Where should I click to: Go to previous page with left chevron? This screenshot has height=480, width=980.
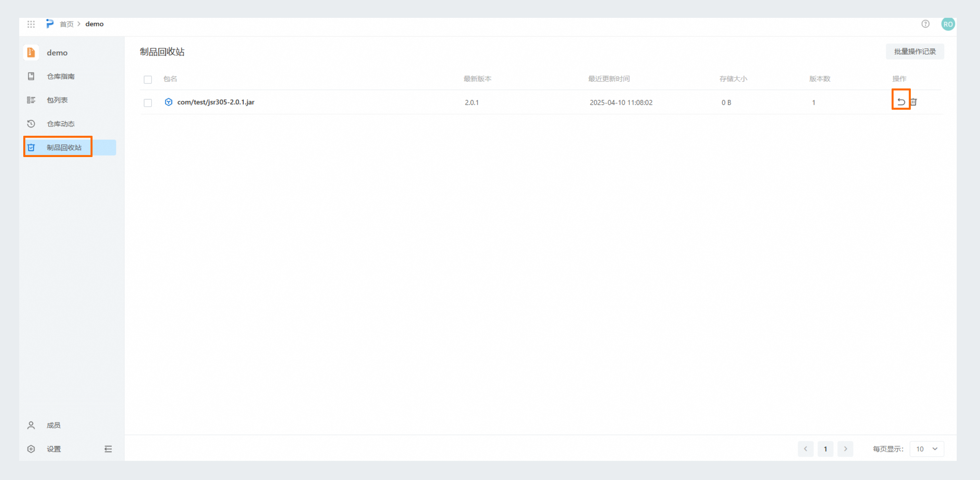[x=805, y=449]
